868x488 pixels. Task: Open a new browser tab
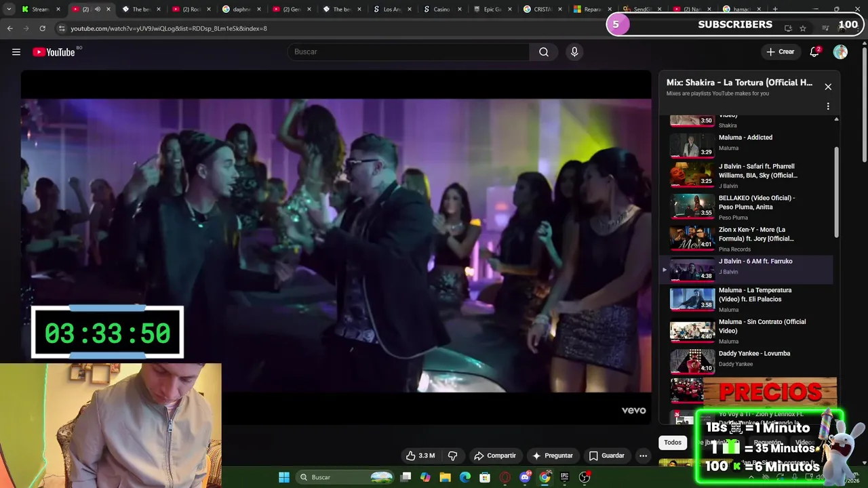pyautogui.click(x=775, y=9)
